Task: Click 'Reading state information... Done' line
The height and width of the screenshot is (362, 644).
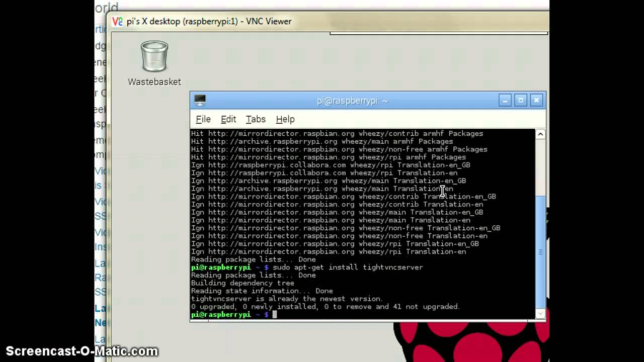Action: coord(262,291)
